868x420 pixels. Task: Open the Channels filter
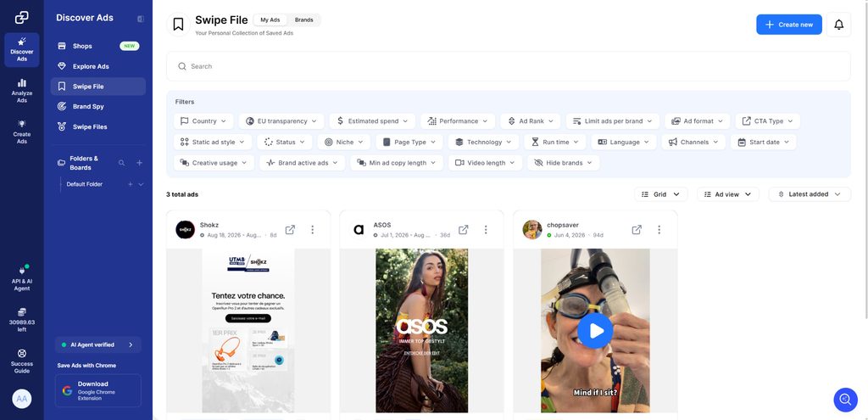point(693,142)
